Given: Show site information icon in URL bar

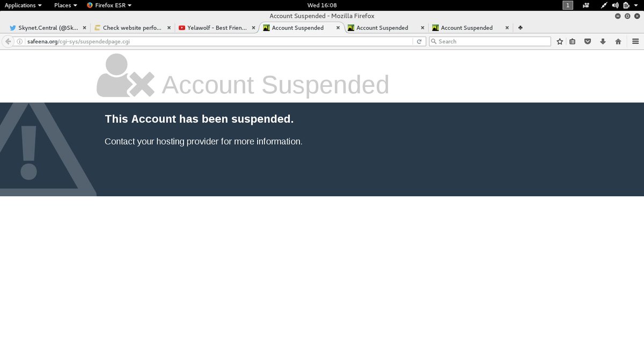Looking at the screenshot, I should pyautogui.click(x=20, y=41).
